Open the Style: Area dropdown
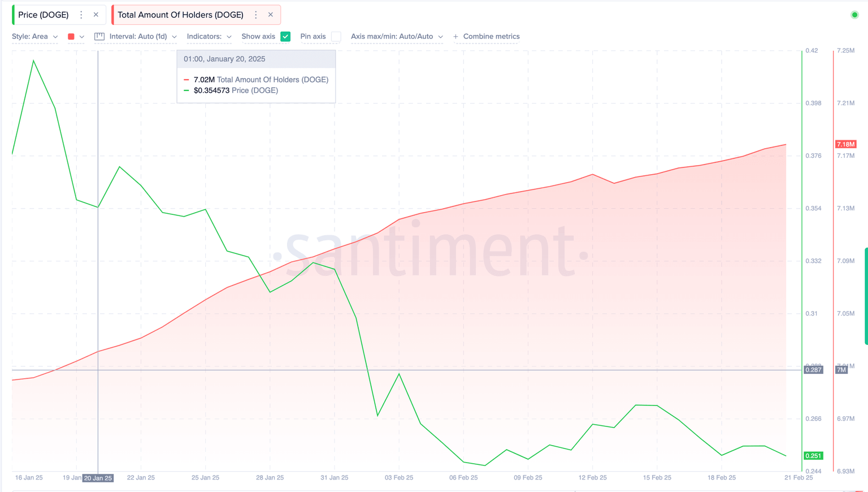 [34, 36]
